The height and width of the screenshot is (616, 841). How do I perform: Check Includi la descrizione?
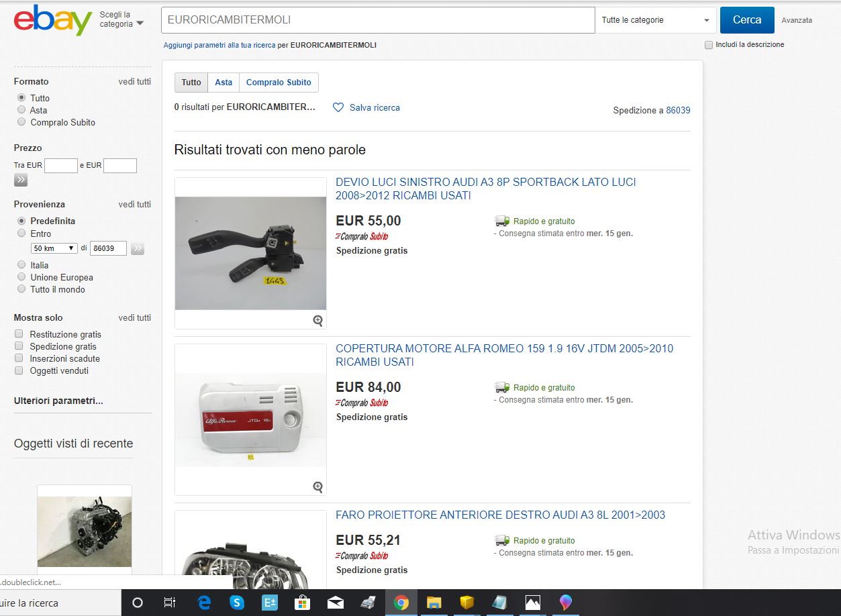tap(709, 45)
